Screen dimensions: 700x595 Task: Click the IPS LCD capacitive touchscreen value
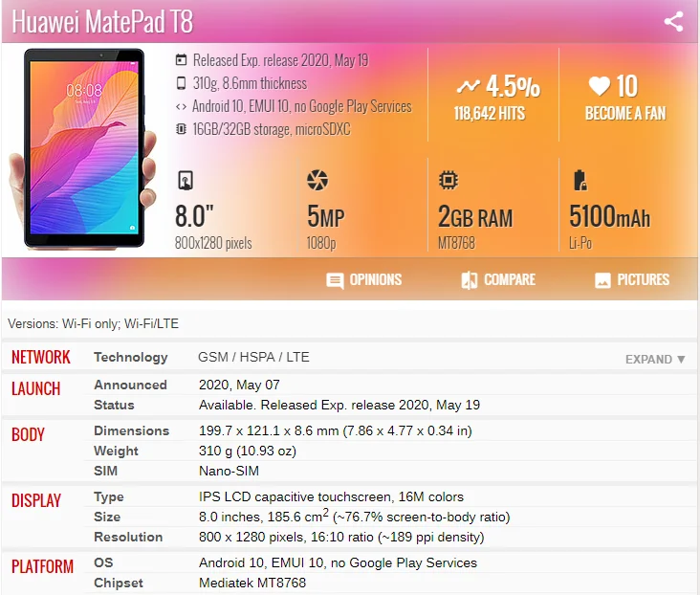(x=331, y=496)
